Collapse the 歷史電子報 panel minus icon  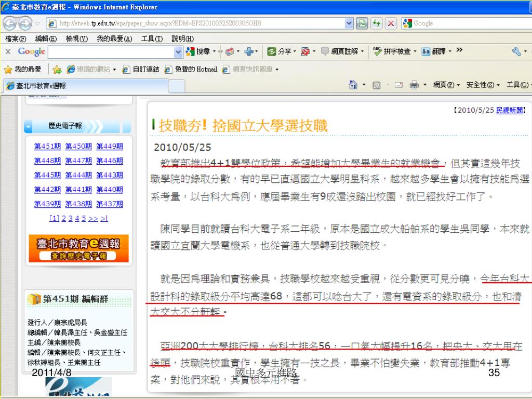[x=28, y=127]
